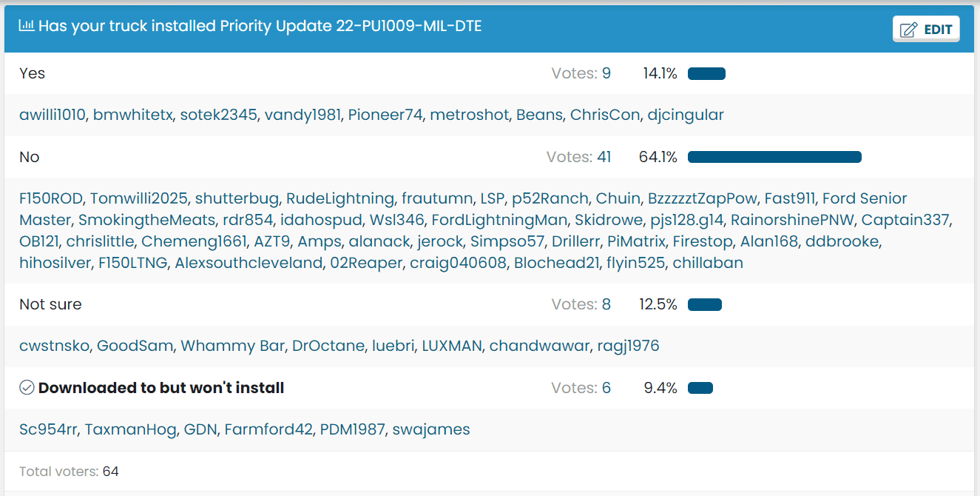This screenshot has height=496, width=980.
Task: Click the poll chart icon beside the title
Action: click(x=27, y=26)
